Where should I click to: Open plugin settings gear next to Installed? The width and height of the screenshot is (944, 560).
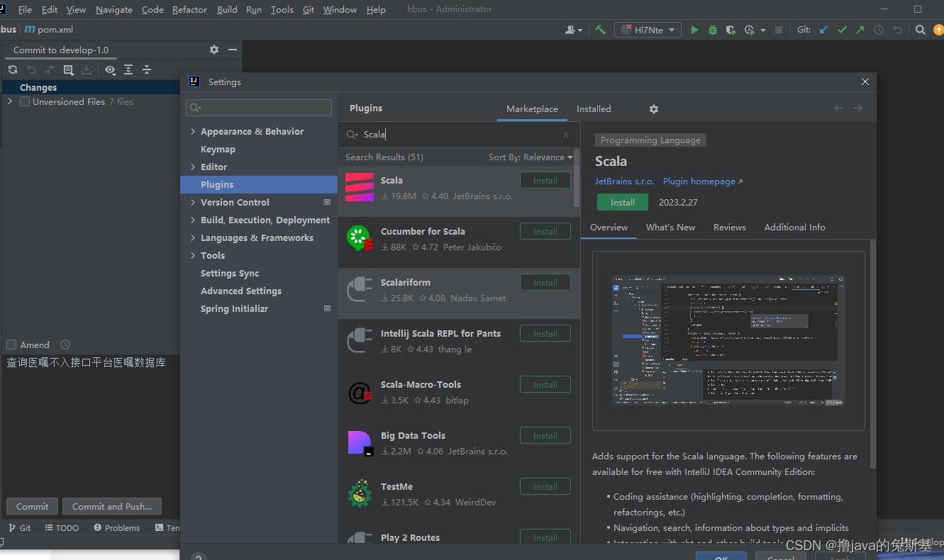[x=654, y=109]
